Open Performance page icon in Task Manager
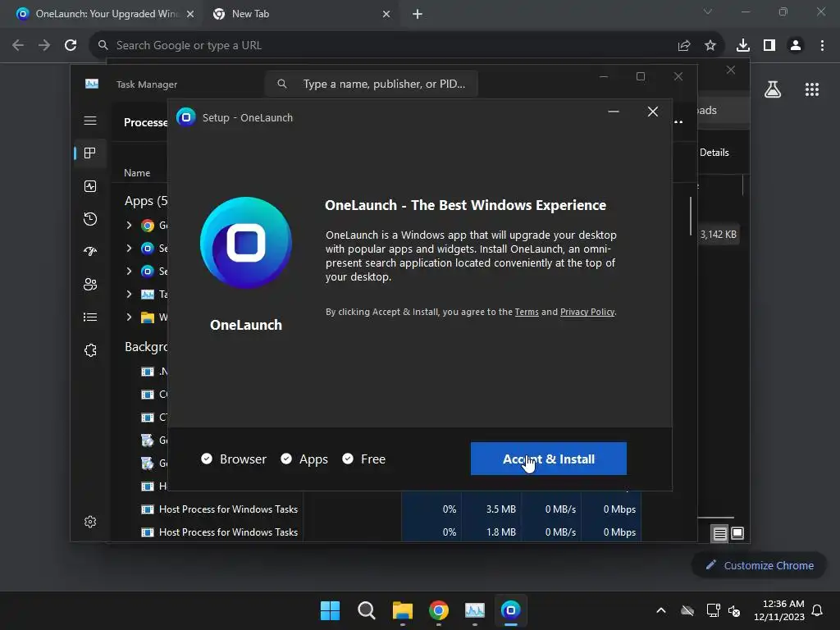This screenshot has width=840, height=630. point(90,186)
